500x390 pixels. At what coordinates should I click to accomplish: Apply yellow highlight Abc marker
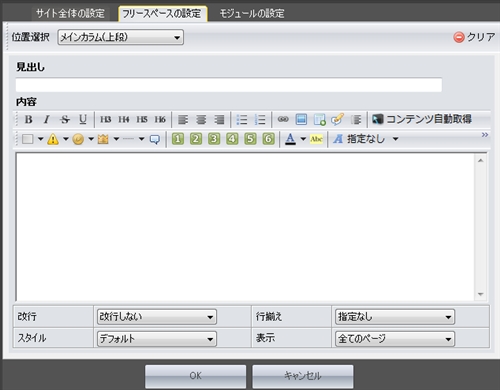[x=316, y=139]
